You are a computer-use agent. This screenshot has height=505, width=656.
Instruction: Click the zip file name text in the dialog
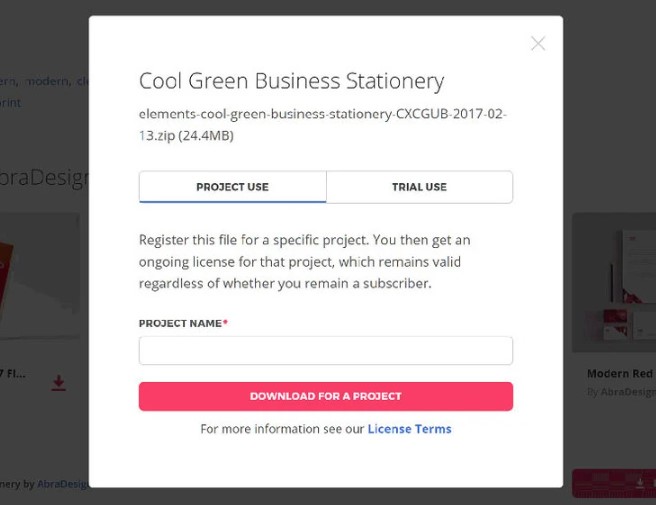click(x=323, y=125)
